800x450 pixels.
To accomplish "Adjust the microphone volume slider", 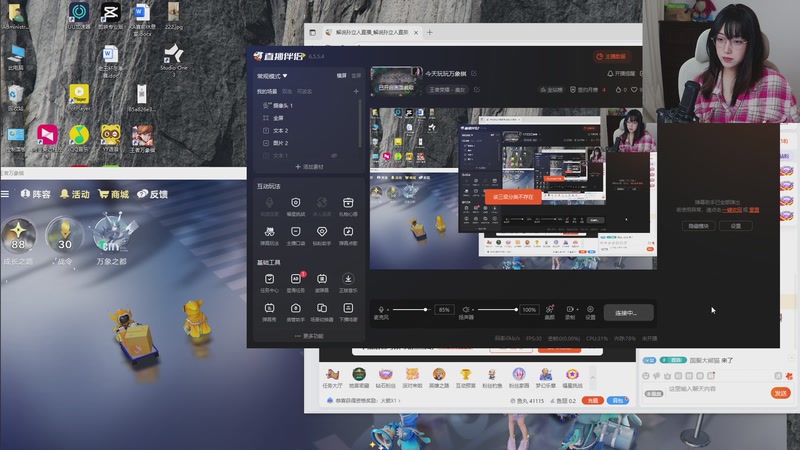I will pos(410,310).
